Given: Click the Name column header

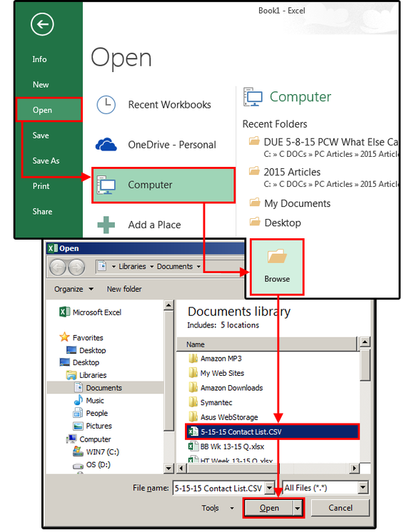Looking at the screenshot, I should pos(267,344).
